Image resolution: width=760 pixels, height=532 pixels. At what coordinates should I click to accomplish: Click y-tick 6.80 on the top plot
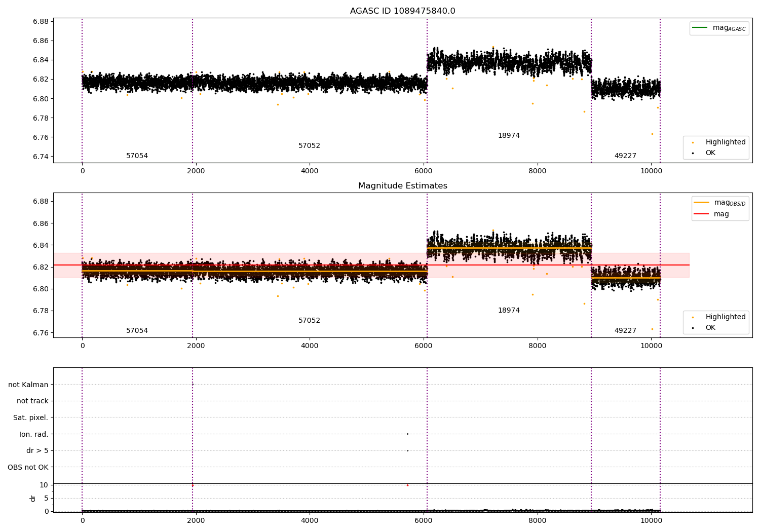(x=41, y=99)
